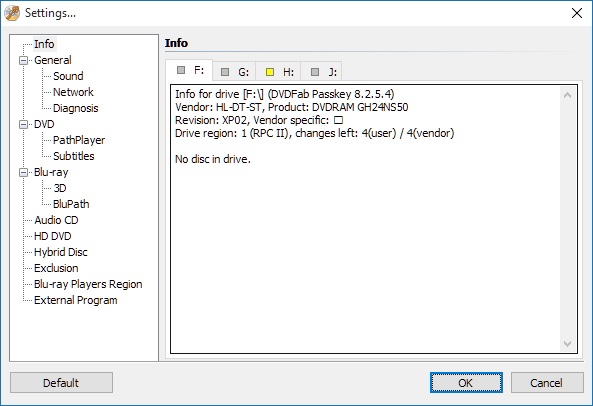Switch to the G: drive tab
This screenshot has height=406, width=593.
(234, 71)
